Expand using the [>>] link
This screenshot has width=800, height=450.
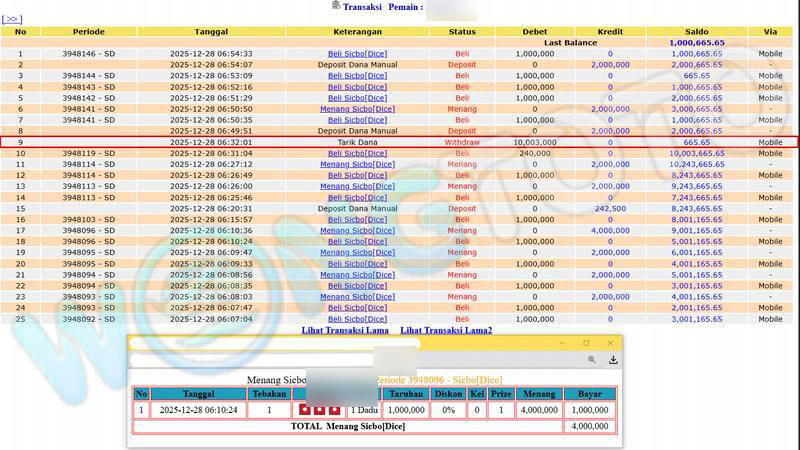tap(12, 19)
